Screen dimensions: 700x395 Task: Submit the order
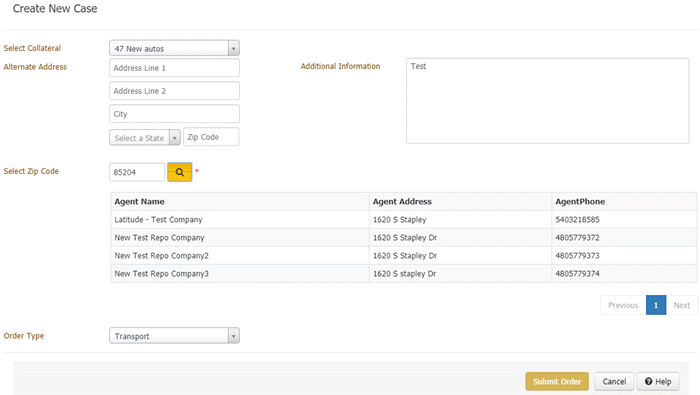[557, 382]
